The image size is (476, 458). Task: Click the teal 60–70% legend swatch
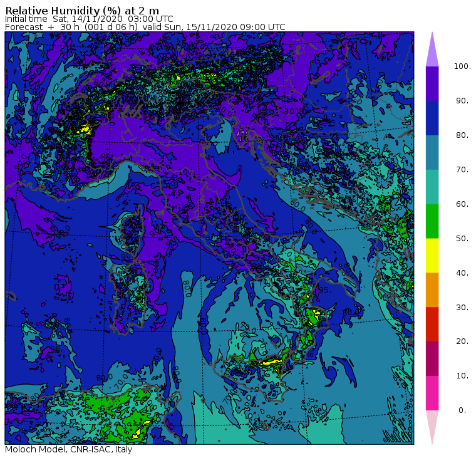coord(432,187)
